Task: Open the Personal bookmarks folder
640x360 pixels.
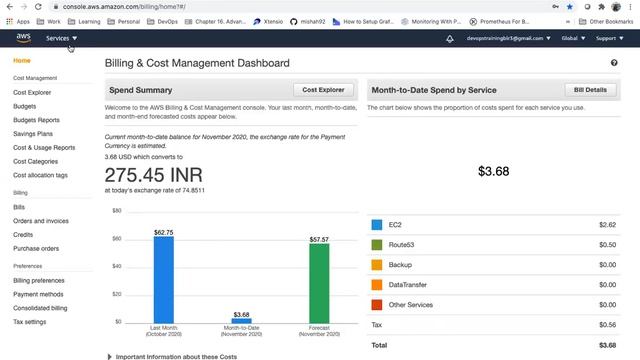Action: point(124,22)
